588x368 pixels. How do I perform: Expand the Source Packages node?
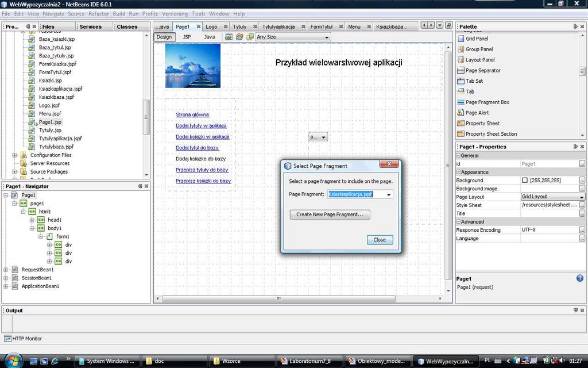pos(14,171)
